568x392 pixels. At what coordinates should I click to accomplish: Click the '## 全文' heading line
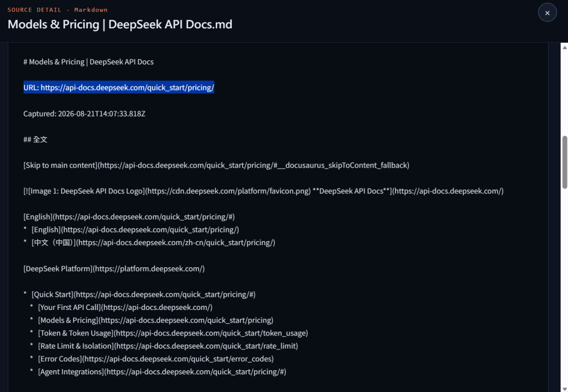35,139
